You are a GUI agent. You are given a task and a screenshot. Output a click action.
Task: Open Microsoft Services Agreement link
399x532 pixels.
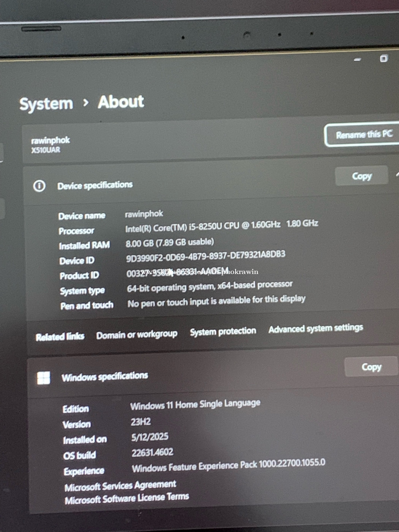120,486
